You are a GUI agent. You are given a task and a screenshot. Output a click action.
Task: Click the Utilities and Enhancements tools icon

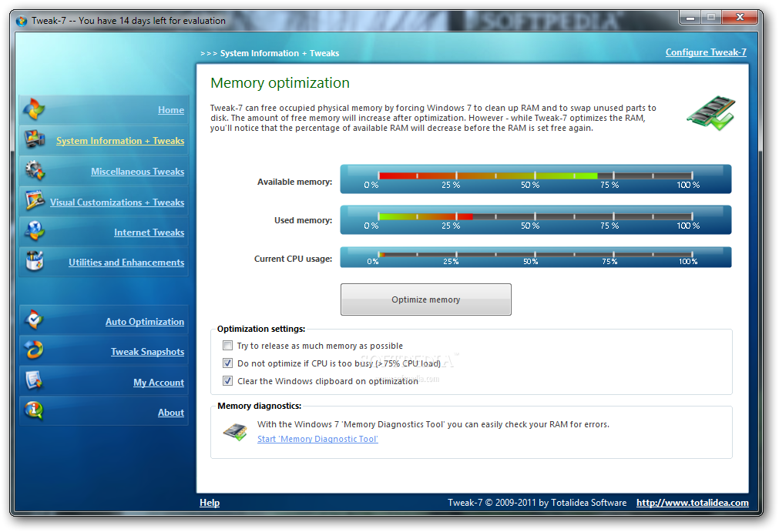[x=34, y=260]
